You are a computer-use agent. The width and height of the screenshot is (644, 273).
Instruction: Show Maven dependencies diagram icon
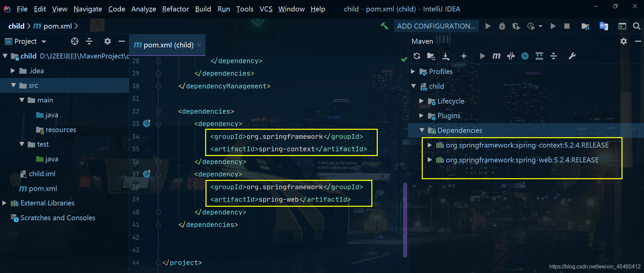click(539, 56)
